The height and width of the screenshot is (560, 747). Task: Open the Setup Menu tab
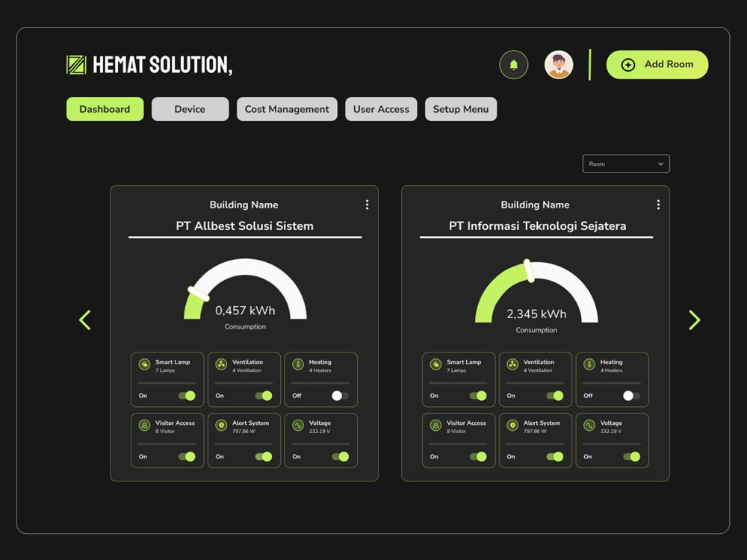point(461,109)
